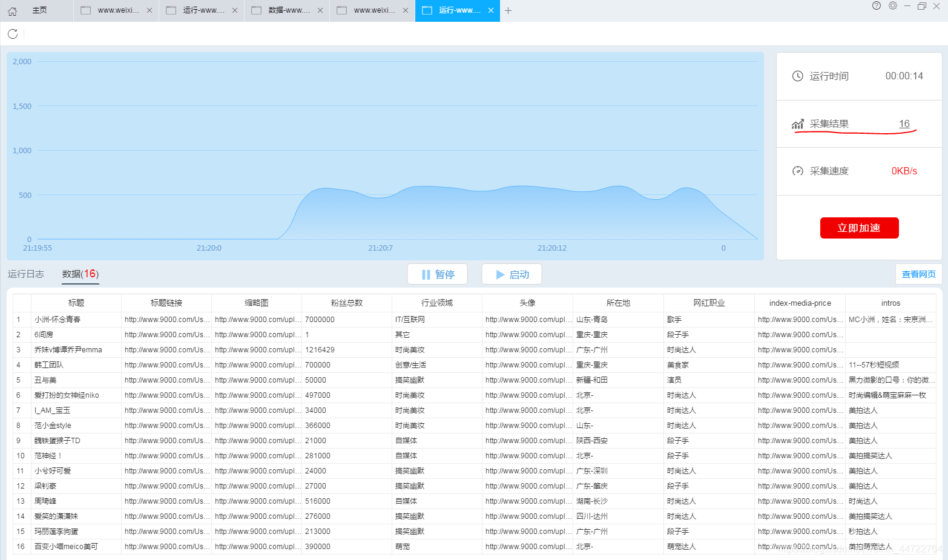The image size is (948, 560).
Task: Close the active blue 运行-www tab
Action: click(491, 10)
